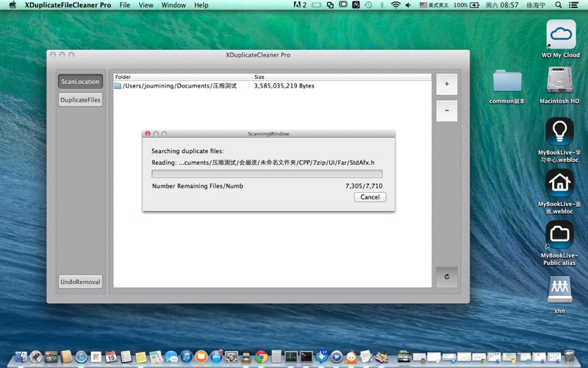This screenshot has height=368, width=588.
Task: Switch to DuplicateFiles tab button
Action: click(x=80, y=100)
